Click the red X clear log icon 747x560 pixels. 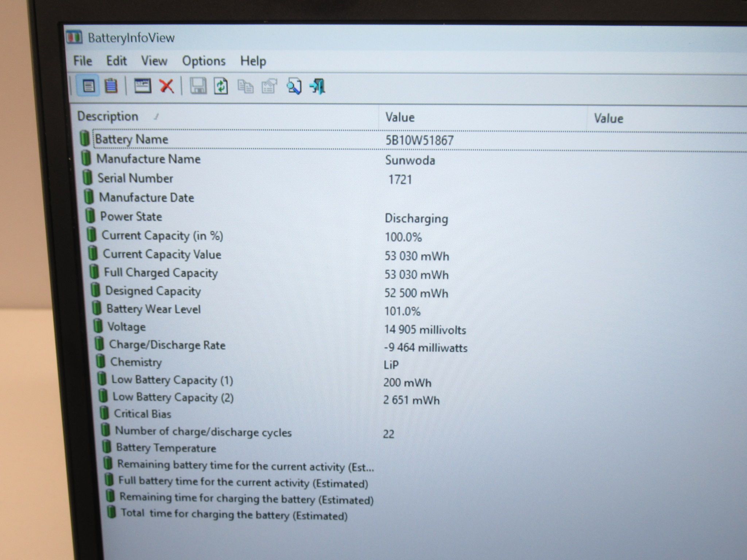click(x=167, y=86)
